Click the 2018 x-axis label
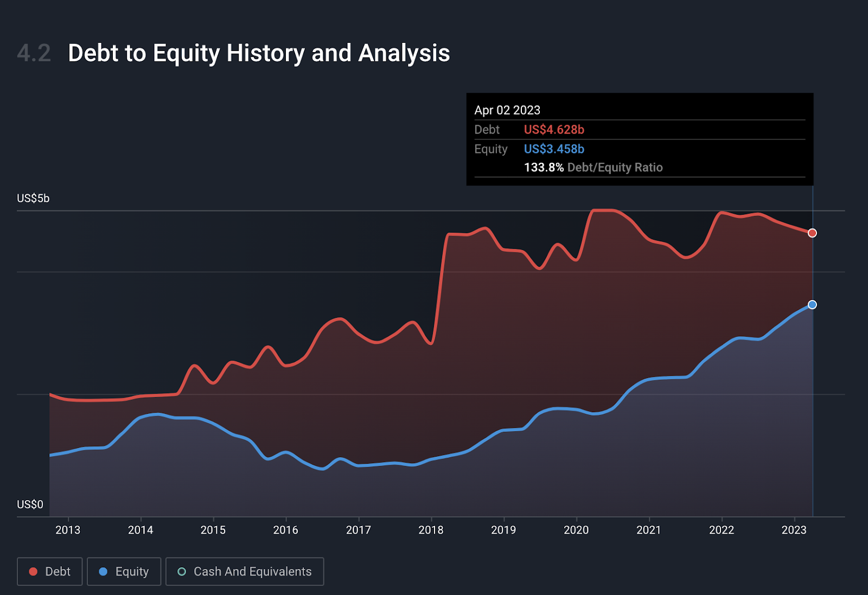 pyautogui.click(x=431, y=530)
